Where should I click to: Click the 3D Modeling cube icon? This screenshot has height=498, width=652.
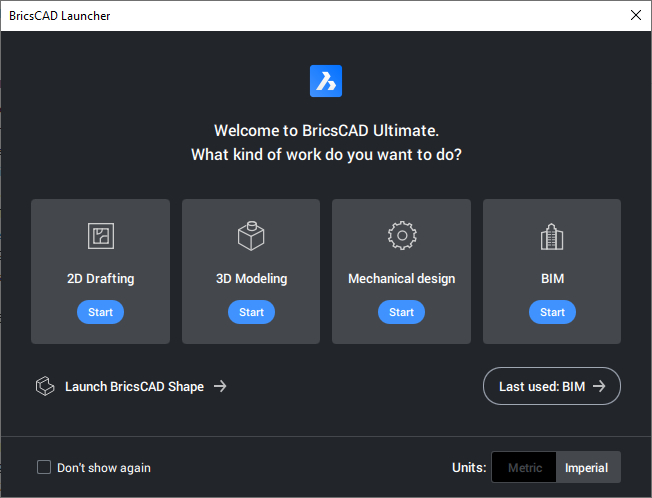pos(251,236)
